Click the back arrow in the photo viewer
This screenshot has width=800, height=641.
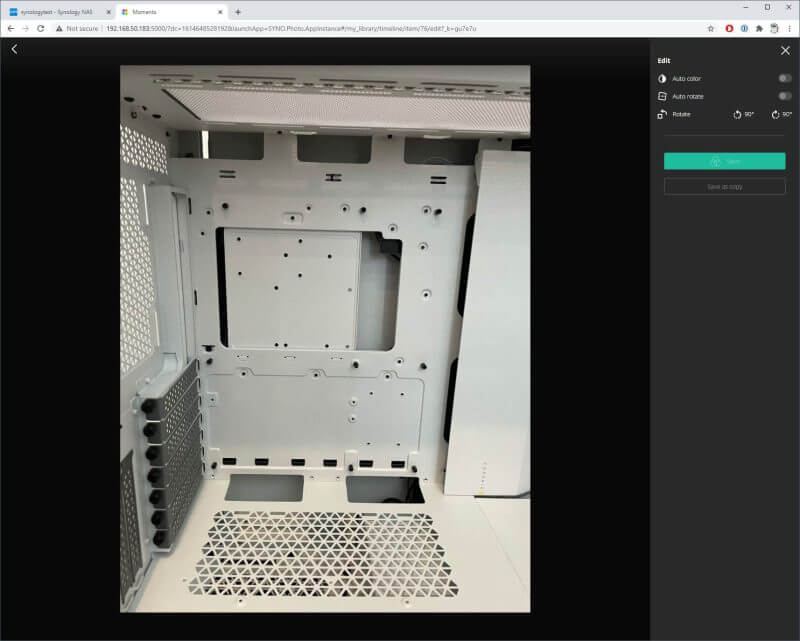pyautogui.click(x=14, y=49)
